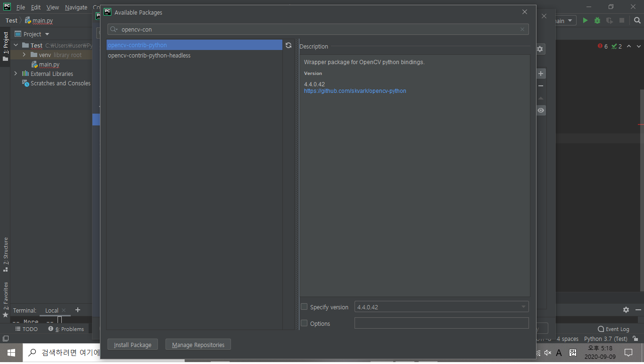
Task: Reload the available packages list
Action: point(289,45)
